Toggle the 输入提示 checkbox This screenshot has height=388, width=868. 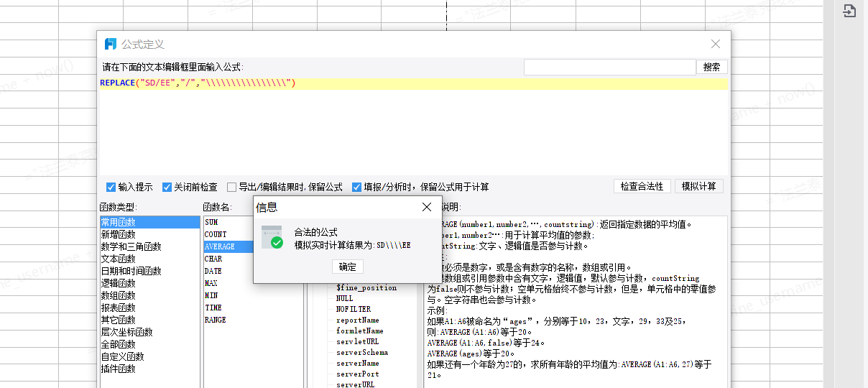pos(111,187)
